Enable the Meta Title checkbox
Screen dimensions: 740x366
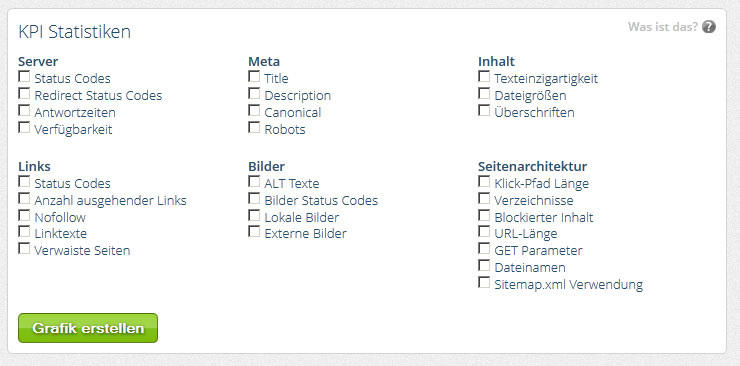click(254, 76)
